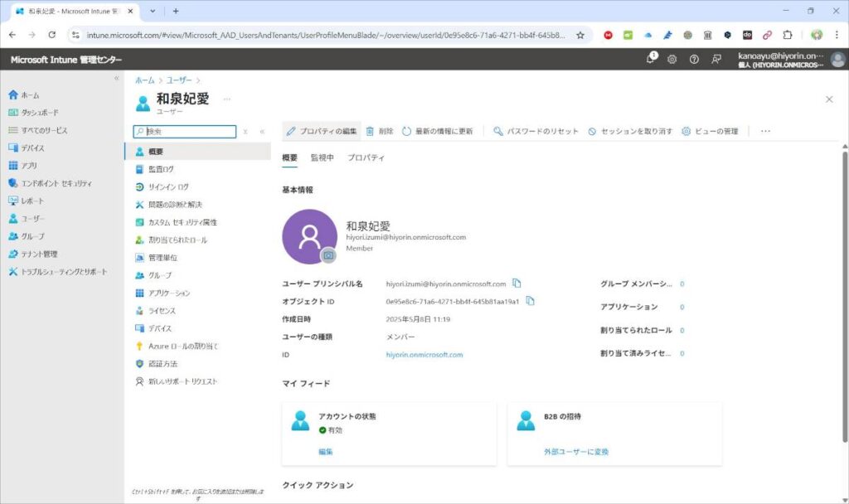
Task: Go to ユーザー via the breadcrumb
Action: pyautogui.click(x=179, y=80)
